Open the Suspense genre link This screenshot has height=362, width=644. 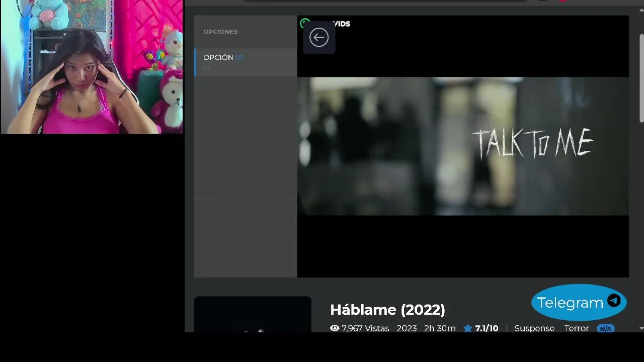coord(534,328)
